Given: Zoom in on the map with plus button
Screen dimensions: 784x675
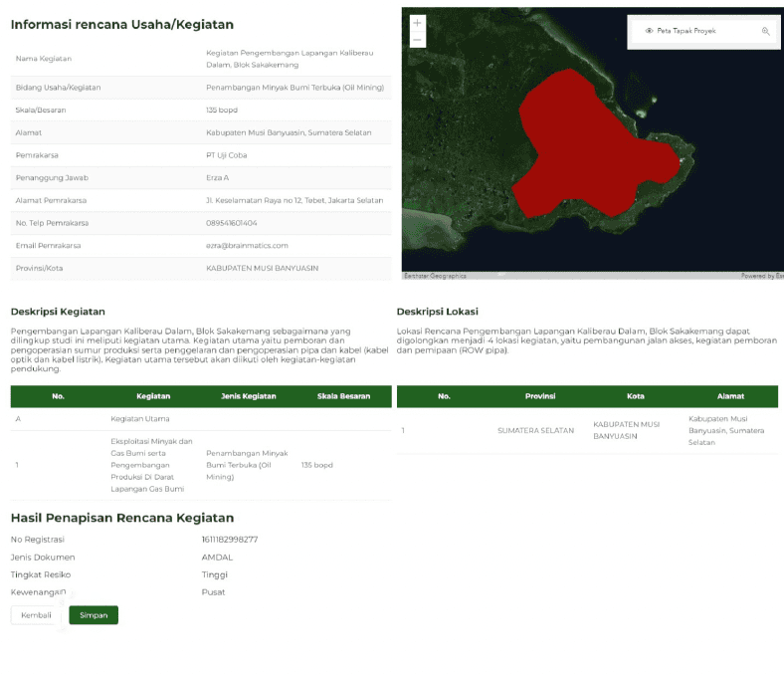Looking at the screenshot, I should (417, 23).
